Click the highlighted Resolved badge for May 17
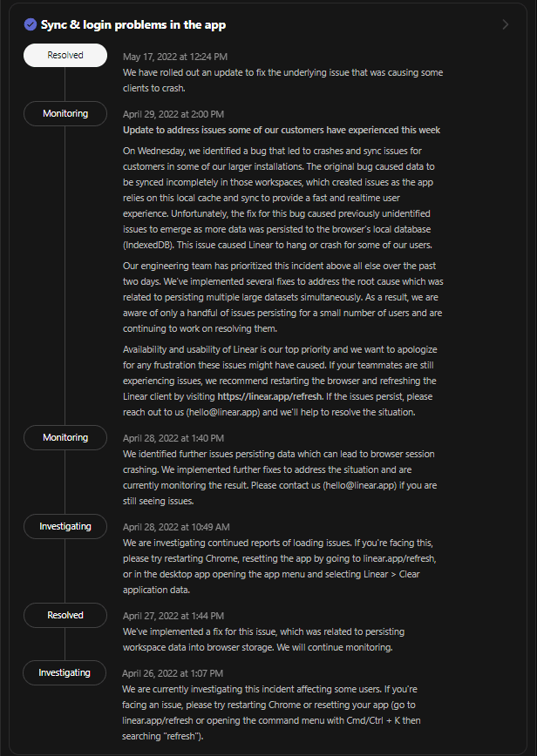Image resolution: width=537 pixels, height=756 pixels. coord(65,56)
